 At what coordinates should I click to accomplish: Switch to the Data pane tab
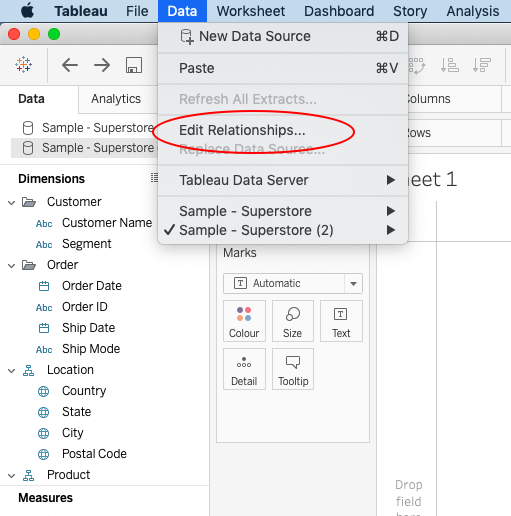tap(31, 99)
